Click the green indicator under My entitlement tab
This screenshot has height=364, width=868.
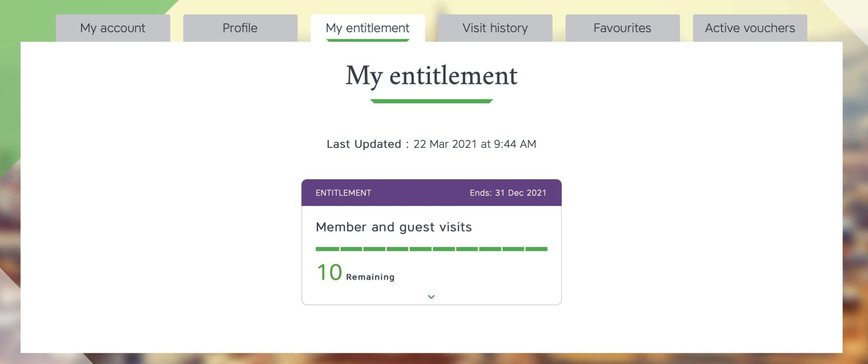(x=368, y=40)
